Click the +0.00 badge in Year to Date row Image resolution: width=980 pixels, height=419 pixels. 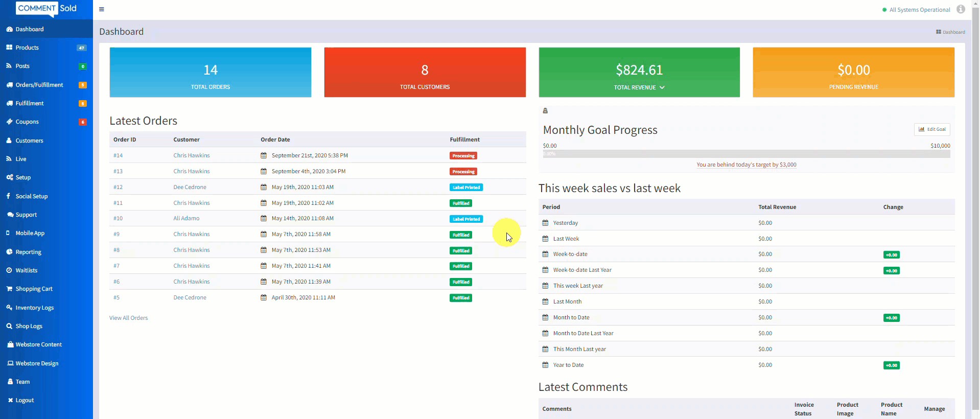pos(892,365)
